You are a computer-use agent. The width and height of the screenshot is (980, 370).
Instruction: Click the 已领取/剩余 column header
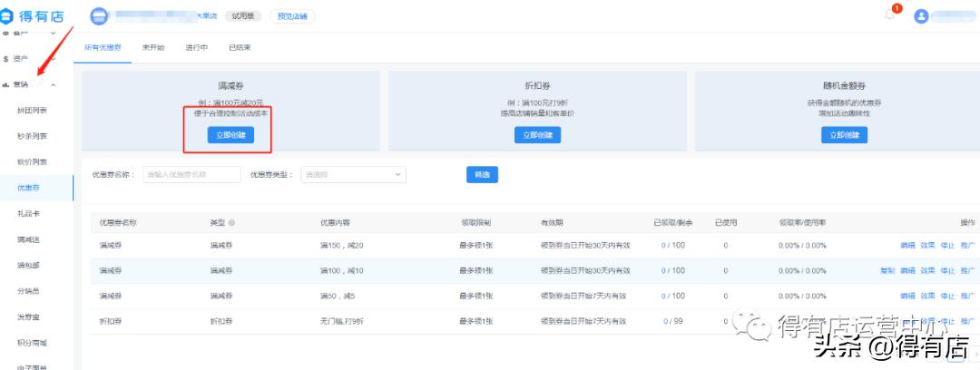(x=673, y=222)
